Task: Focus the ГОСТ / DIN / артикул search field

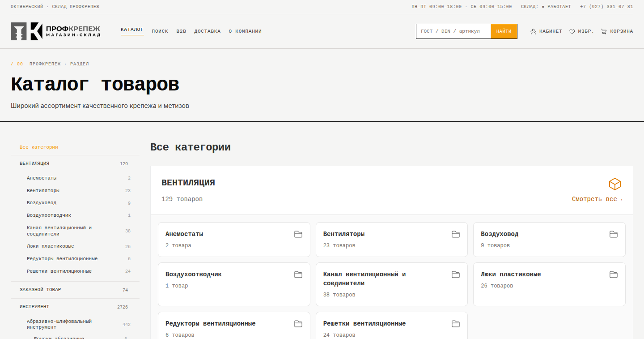Action: tap(453, 31)
